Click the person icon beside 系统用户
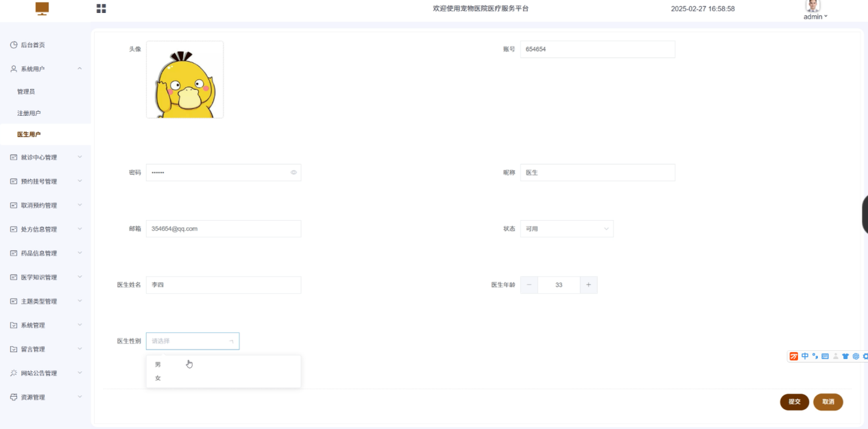Viewport: 868px width, 429px height. (14, 69)
